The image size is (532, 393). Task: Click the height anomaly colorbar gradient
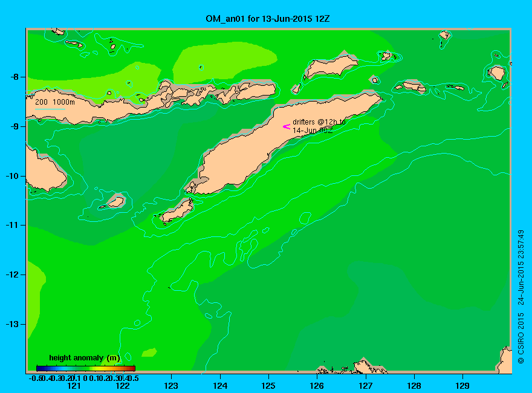pos(86,368)
